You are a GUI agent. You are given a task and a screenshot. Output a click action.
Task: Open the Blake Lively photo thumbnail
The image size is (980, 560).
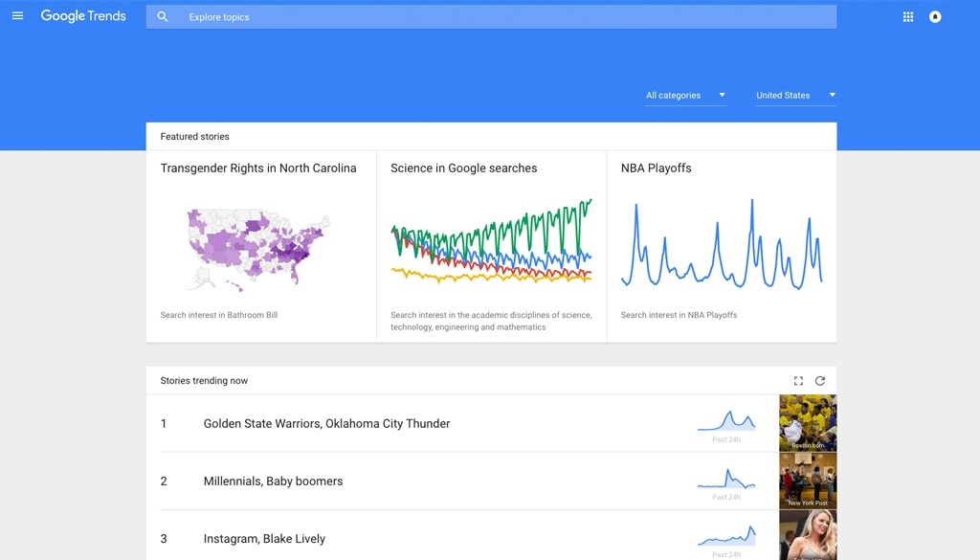click(808, 535)
